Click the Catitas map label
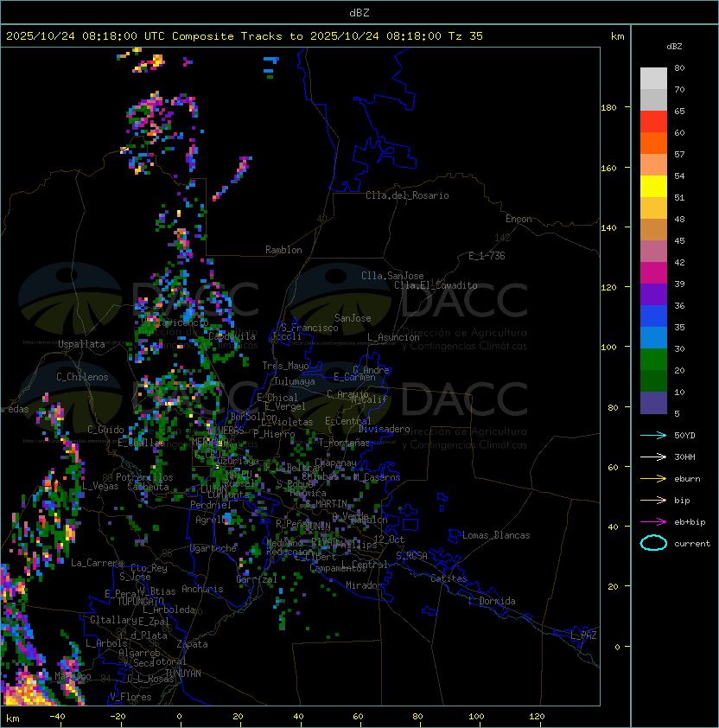 449,578
